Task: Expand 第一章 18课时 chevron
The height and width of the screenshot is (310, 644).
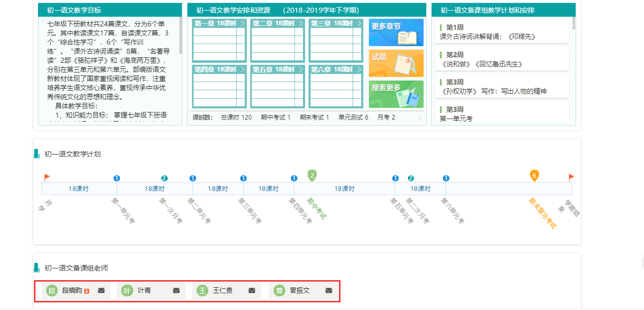Action: pyautogui.click(x=243, y=23)
